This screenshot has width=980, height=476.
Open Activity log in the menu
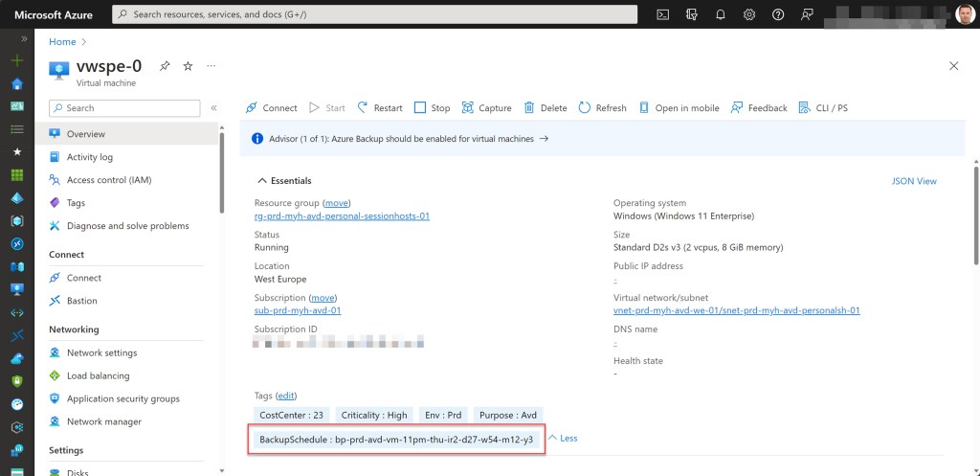pyautogui.click(x=89, y=157)
